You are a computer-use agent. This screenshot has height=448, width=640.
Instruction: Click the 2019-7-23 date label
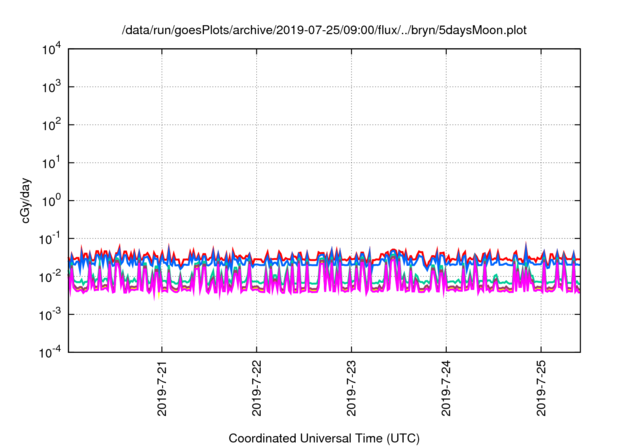point(351,388)
